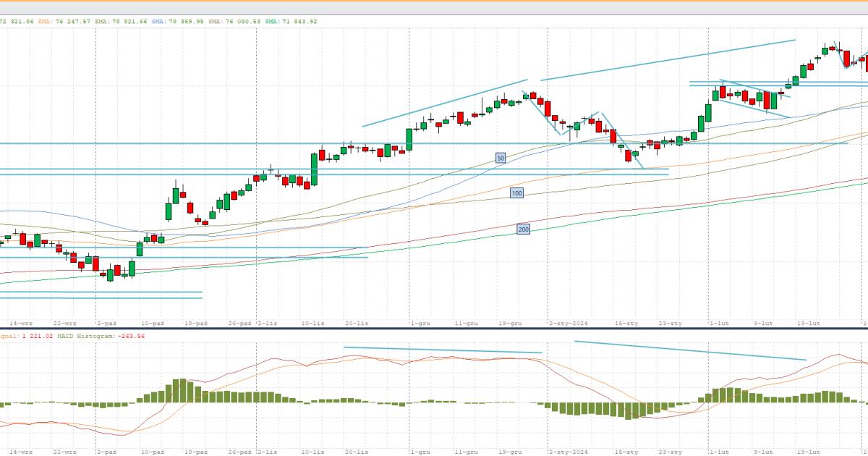This screenshot has height=456, width=868.
Task: Click the tall green candle near 10-lis
Action: pos(315,168)
